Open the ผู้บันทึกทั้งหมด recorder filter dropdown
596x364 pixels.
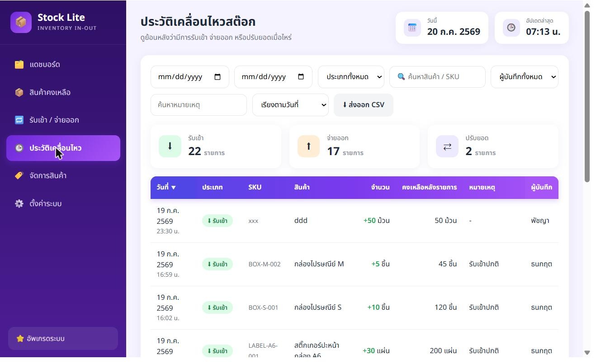point(525,77)
